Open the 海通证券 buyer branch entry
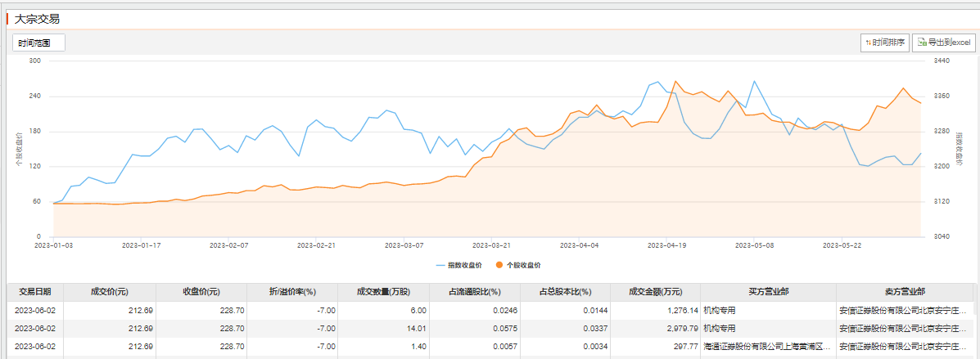The image size is (980, 359). point(767,347)
